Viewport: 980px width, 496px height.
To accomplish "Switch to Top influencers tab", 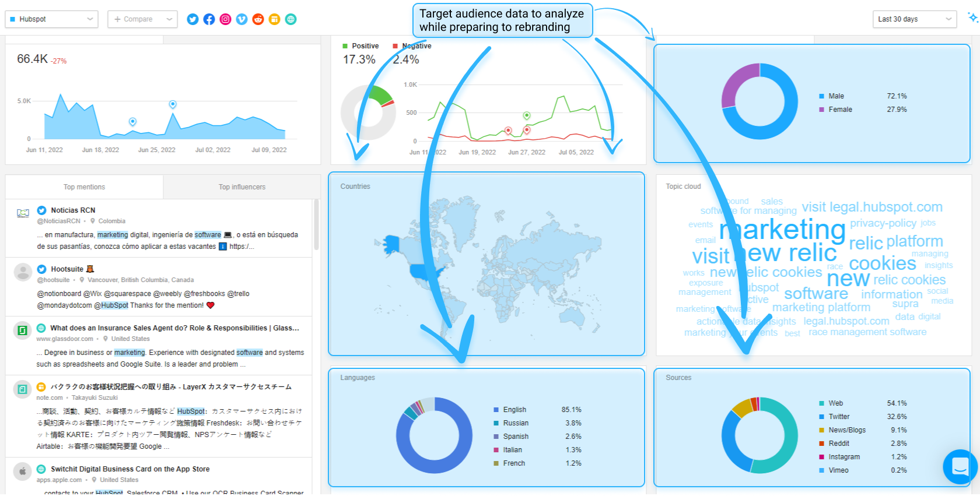I will tap(242, 187).
